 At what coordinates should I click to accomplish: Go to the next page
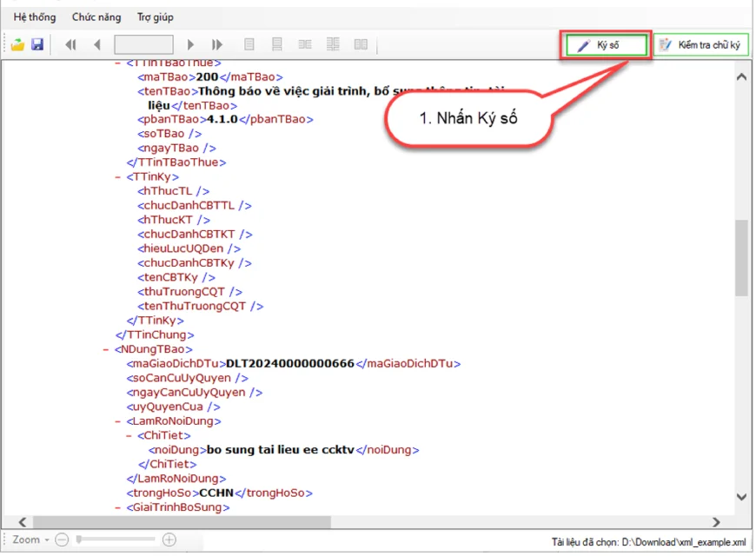pos(190,45)
